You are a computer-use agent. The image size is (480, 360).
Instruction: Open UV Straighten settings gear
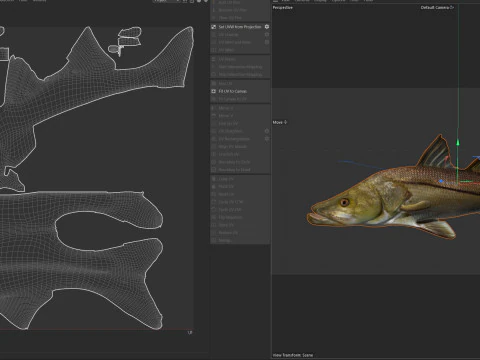pyautogui.click(x=267, y=131)
